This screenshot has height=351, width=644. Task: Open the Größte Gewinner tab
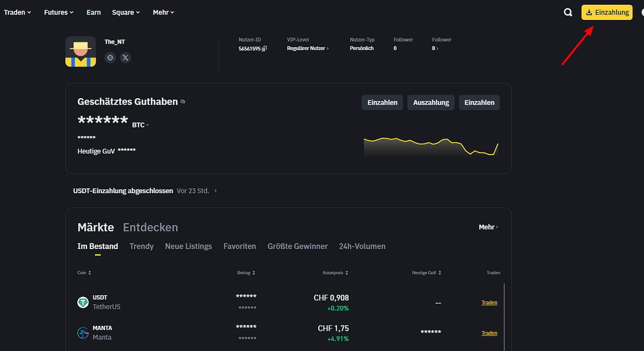297,246
